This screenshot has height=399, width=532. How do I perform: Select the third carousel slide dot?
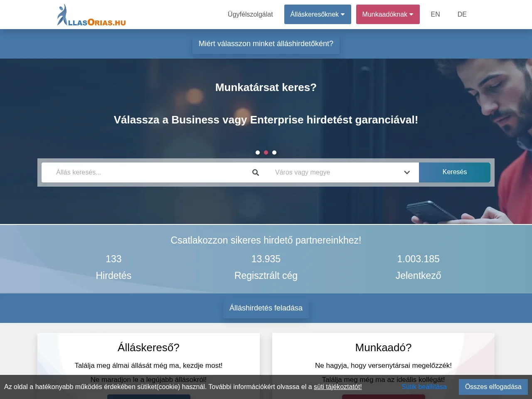click(274, 153)
